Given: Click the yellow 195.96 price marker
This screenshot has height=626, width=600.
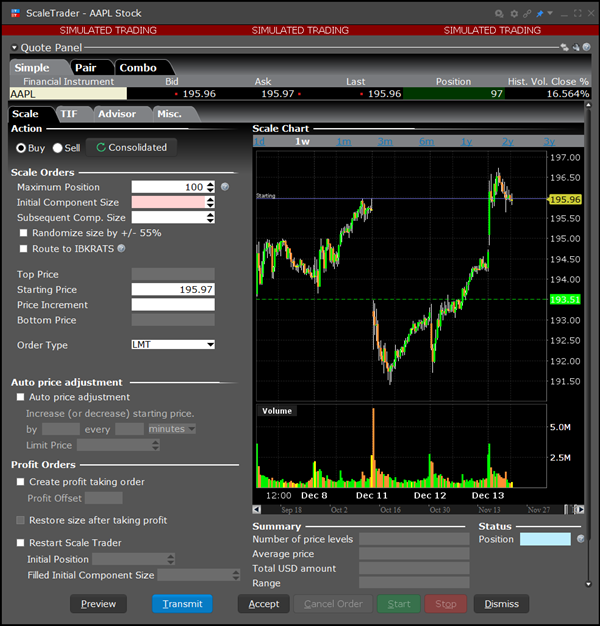Looking at the screenshot, I should 565,199.
